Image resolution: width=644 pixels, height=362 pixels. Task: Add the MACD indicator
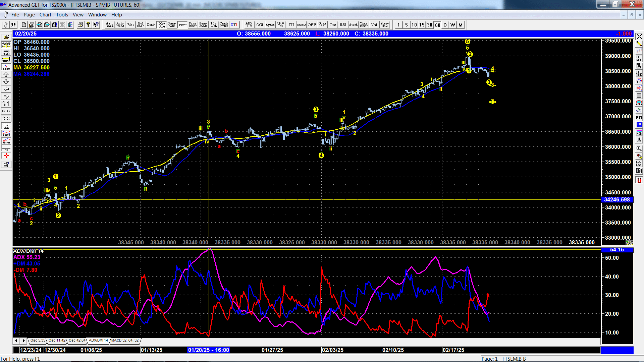[x=302, y=25]
